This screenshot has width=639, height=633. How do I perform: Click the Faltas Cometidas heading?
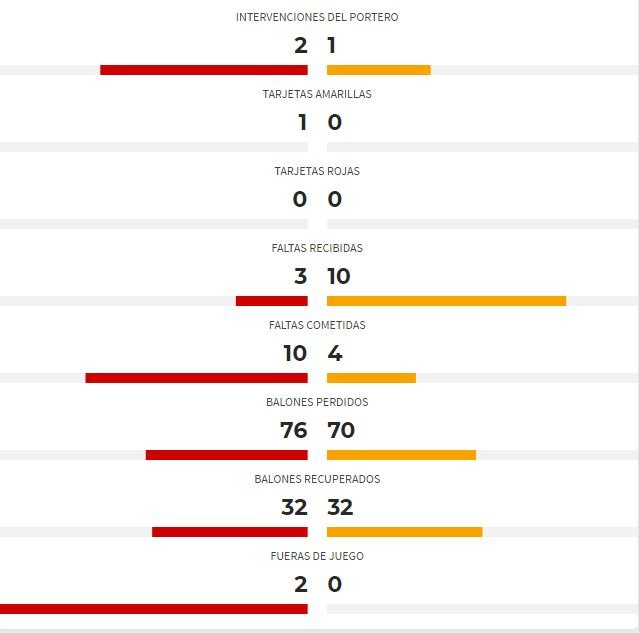(317, 325)
